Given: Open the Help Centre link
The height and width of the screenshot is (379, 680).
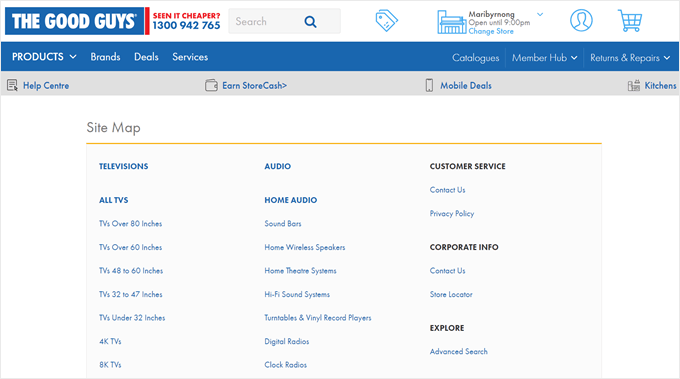Looking at the screenshot, I should [x=46, y=85].
